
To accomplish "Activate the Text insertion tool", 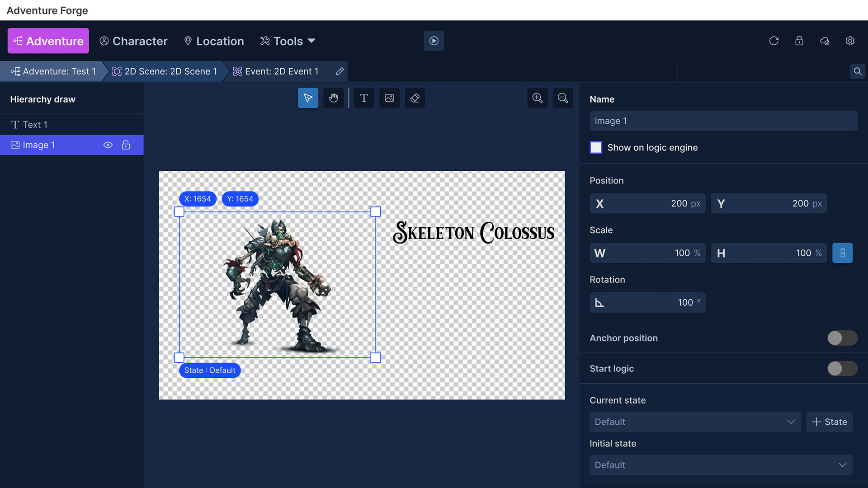I will [364, 98].
